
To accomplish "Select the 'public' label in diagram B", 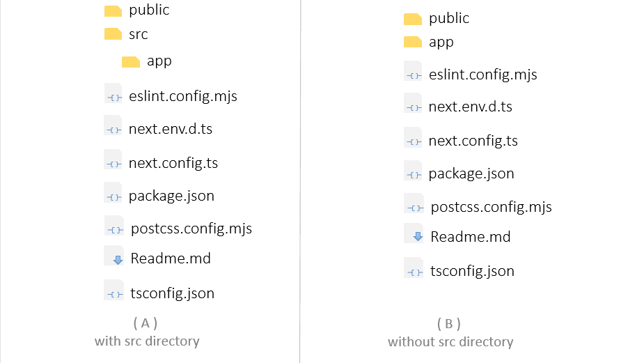I will pos(449,19).
